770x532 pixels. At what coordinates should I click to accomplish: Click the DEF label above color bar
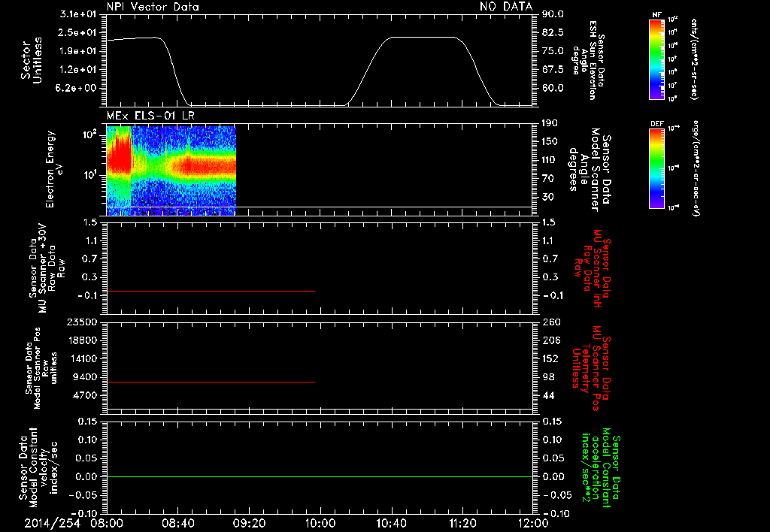[657, 124]
